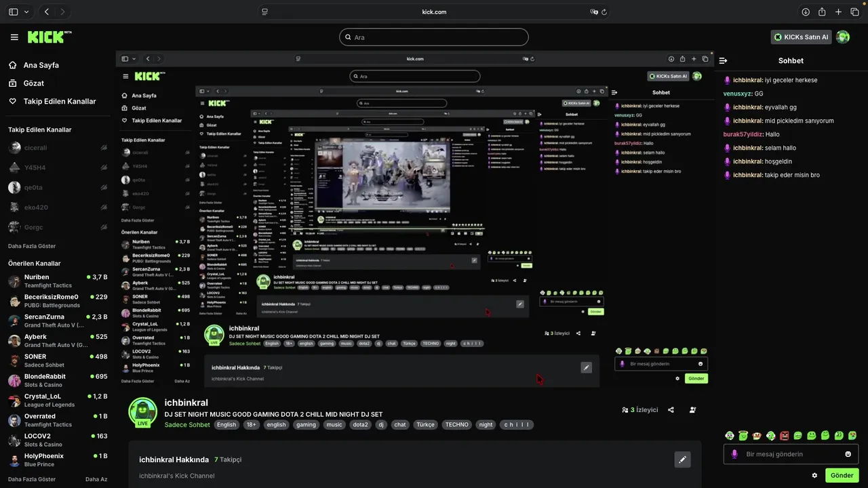This screenshot has width=868, height=488.
Task: Collapse the Sohbet chat panel with the arrow icon
Action: (x=724, y=61)
